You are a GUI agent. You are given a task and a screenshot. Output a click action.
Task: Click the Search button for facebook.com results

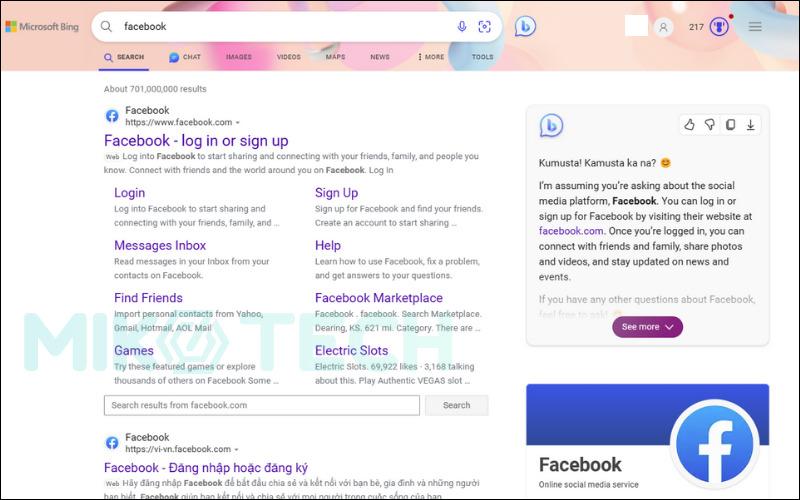coord(456,405)
